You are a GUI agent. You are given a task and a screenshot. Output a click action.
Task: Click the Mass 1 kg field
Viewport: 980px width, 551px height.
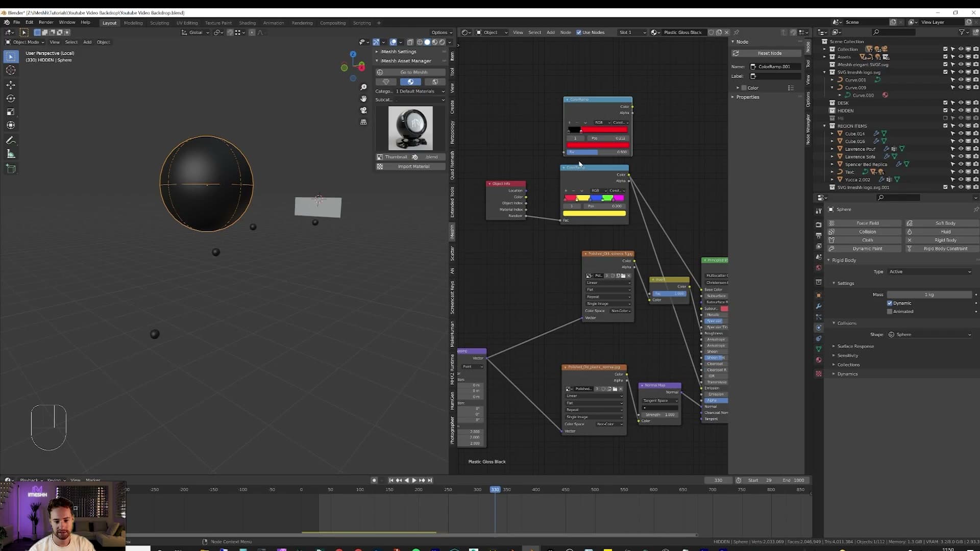(x=929, y=295)
